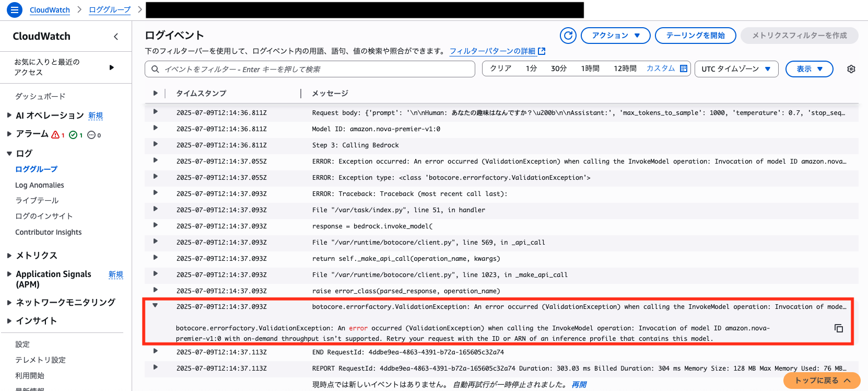Expand all rows via header arrow
868x391 pixels.
click(155, 93)
